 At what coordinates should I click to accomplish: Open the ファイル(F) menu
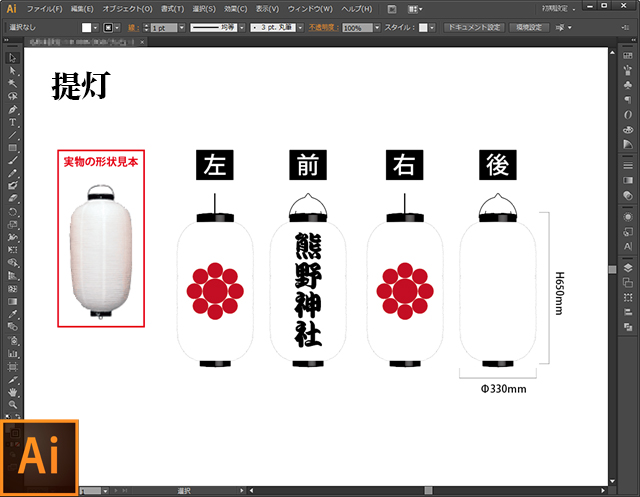44,9
